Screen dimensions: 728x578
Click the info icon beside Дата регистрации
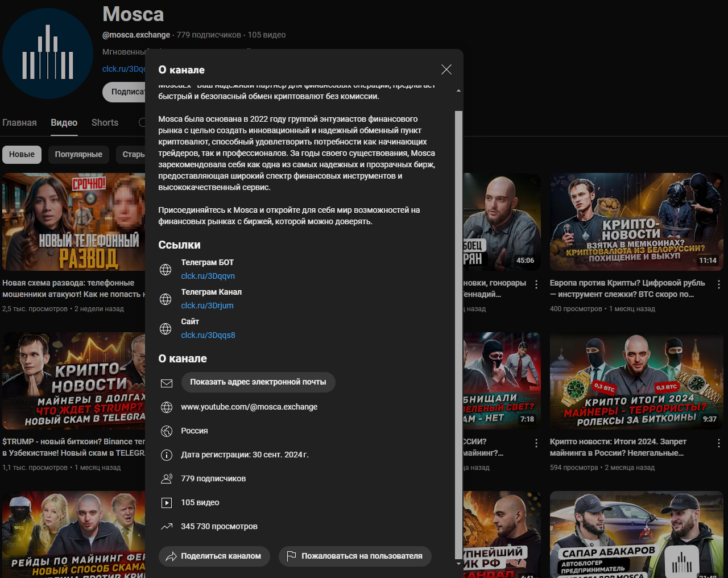point(167,455)
